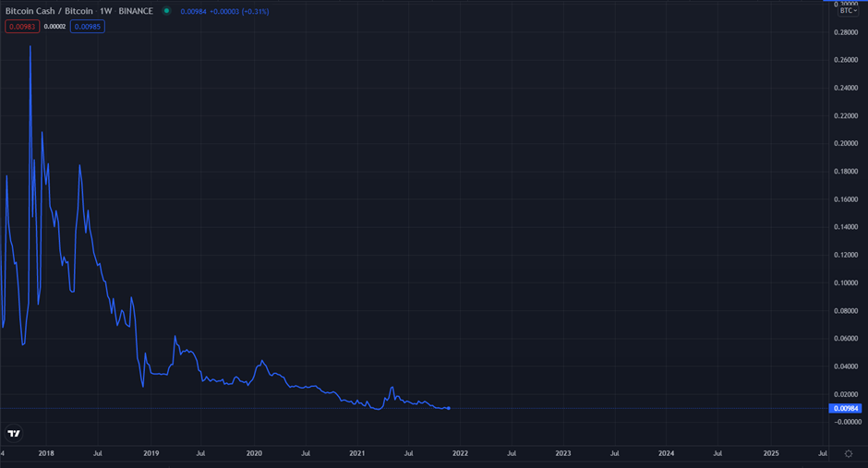Click the 2025 label on time axis

(771, 453)
